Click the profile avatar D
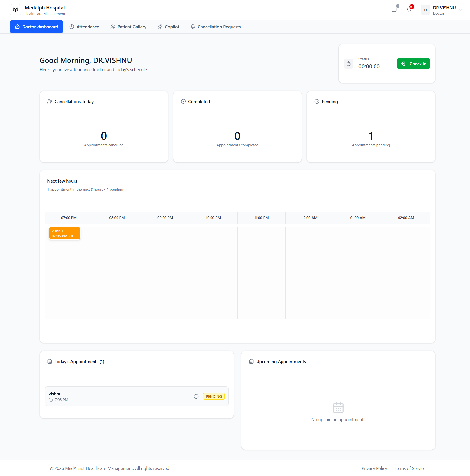470x476 pixels. (425, 10)
